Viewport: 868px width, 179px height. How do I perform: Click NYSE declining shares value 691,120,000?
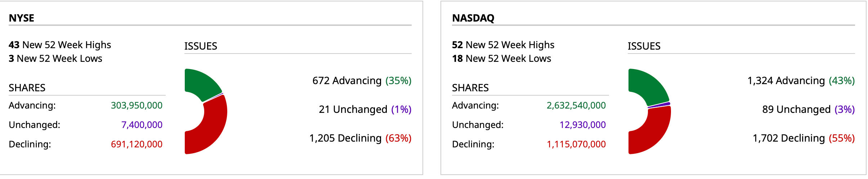(x=137, y=144)
